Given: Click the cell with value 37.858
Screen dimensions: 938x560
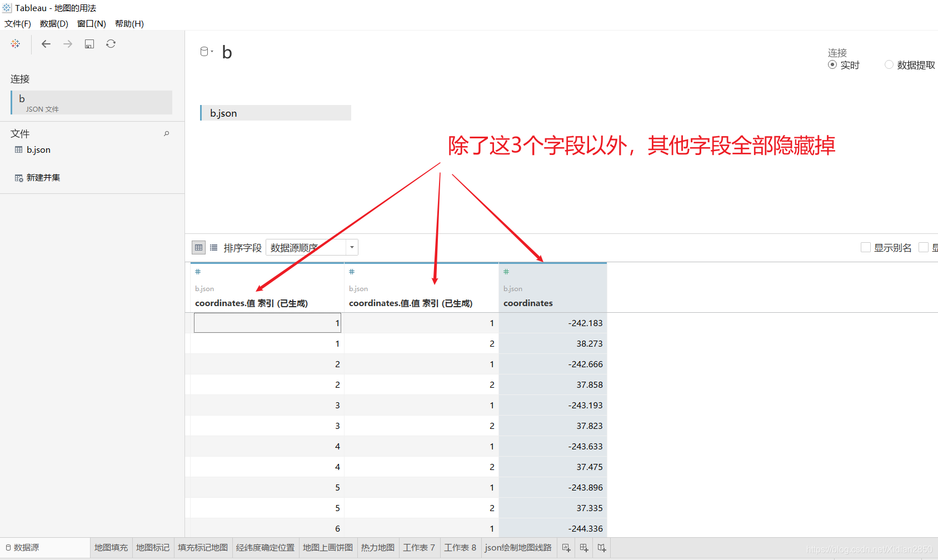Looking at the screenshot, I should [x=553, y=384].
